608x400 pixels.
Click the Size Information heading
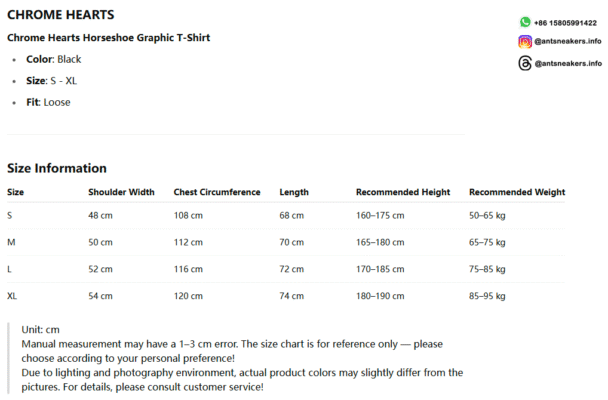[x=57, y=168]
